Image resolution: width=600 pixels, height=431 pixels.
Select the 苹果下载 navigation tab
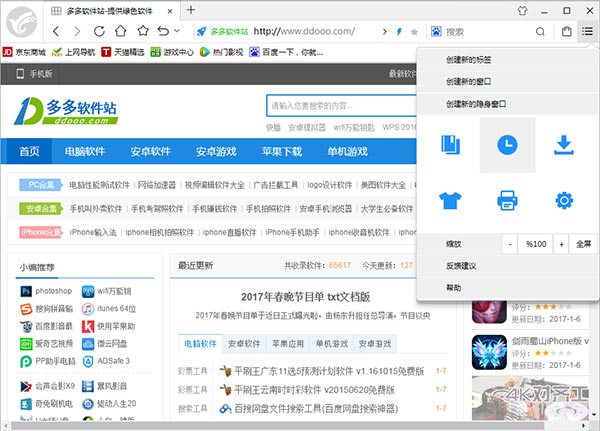click(282, 151)
